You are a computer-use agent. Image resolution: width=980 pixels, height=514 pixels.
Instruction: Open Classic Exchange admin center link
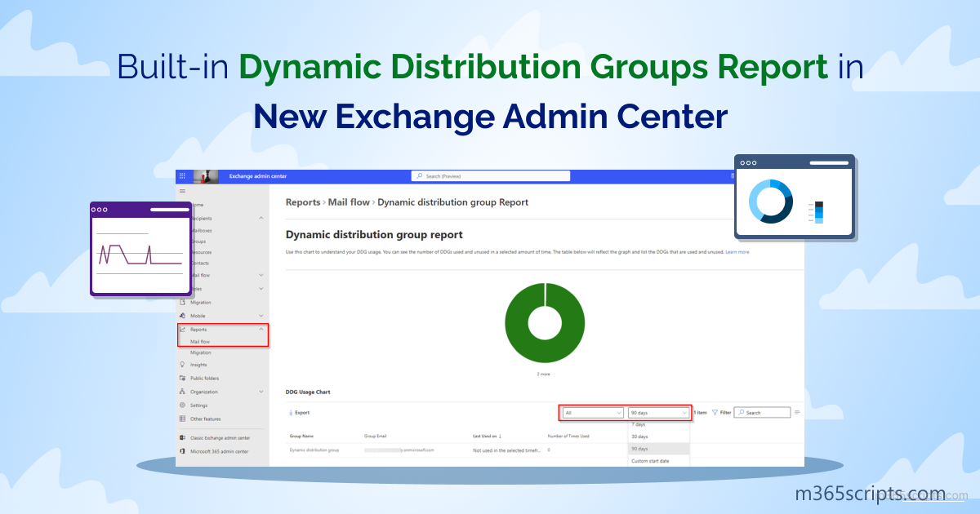220,438
